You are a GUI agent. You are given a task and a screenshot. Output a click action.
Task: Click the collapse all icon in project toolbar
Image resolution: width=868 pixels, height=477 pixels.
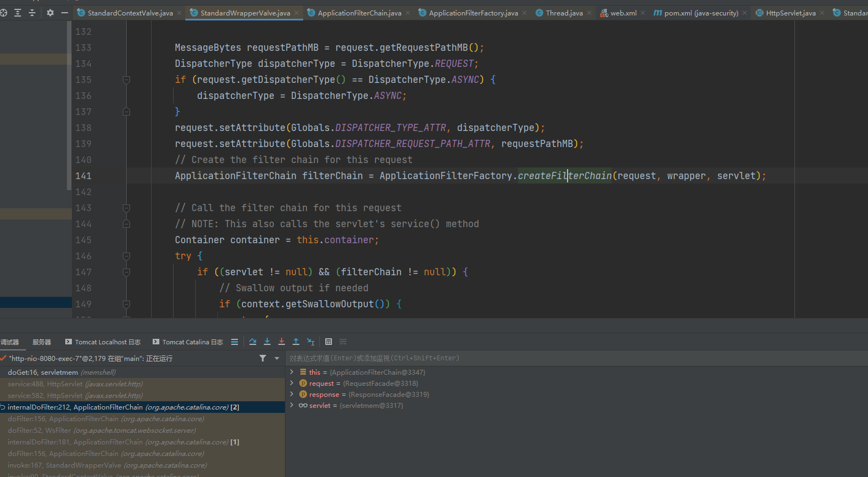32,13
